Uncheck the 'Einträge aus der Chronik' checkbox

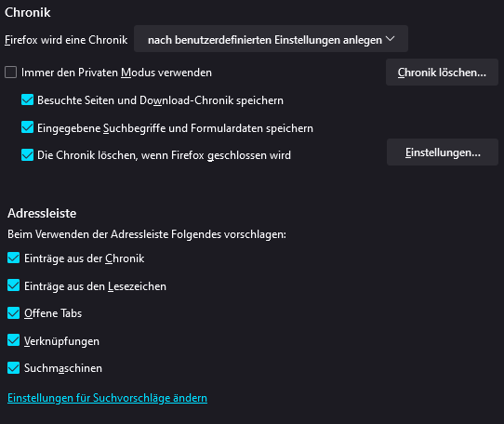pyautogui.click(x=14, y=258)
